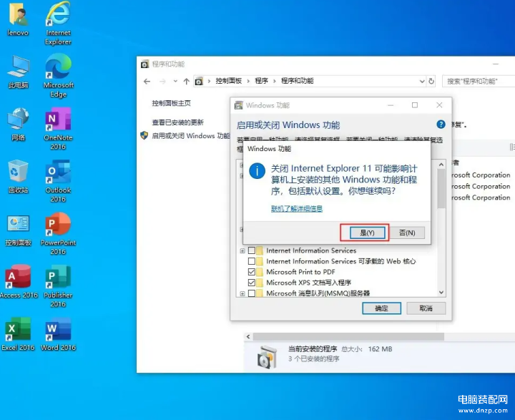This screenshot has width=515, height=420.
Task: Click horizontal scrollbar in 程序和功能 window
Action: (348, 336)
